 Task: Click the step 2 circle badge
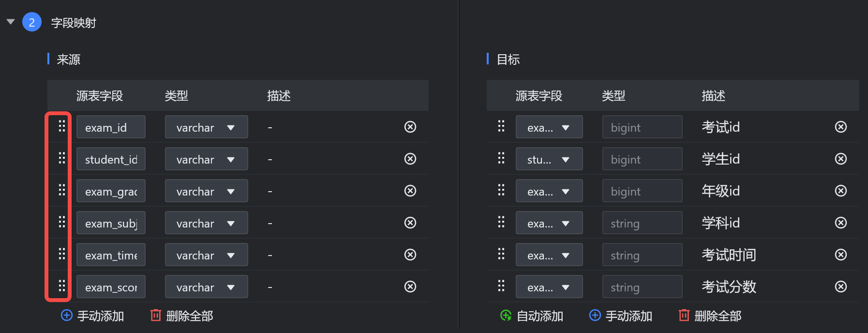pos(32,22)
